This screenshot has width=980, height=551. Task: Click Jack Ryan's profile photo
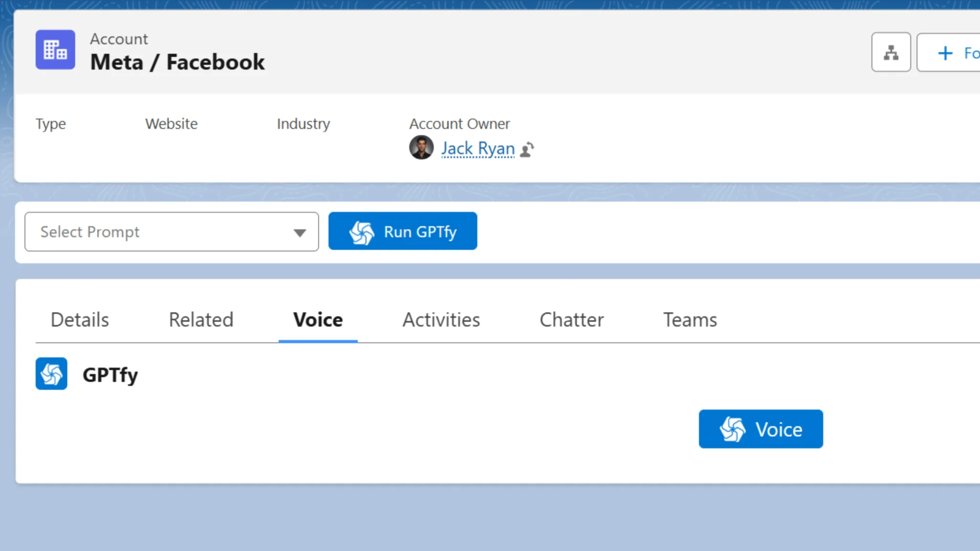tap(421, 148)
